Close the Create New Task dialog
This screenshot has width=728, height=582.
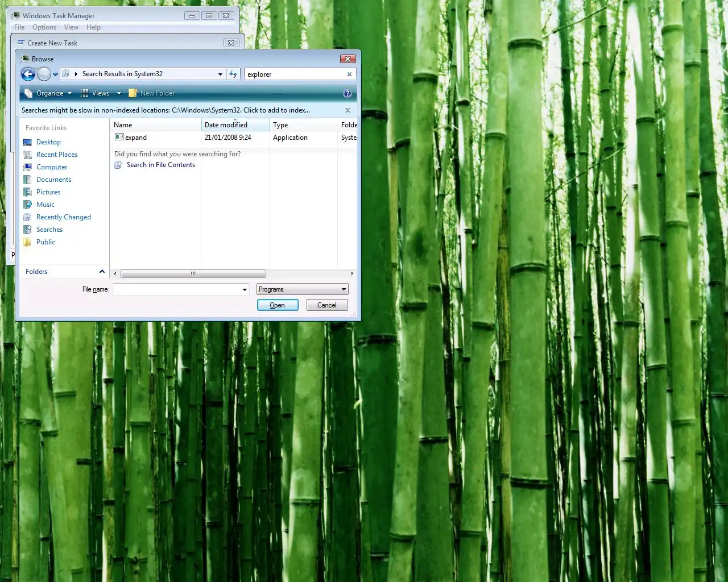231,43
